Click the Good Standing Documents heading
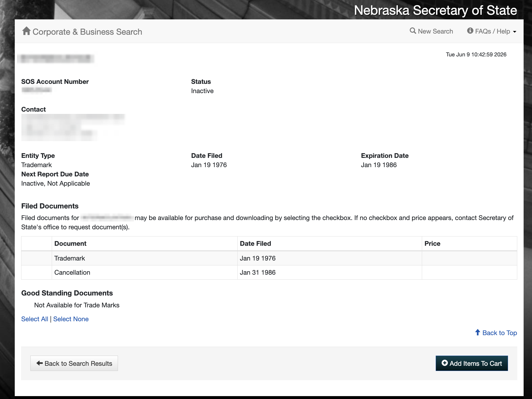532x399 pixels. (67, 293)
